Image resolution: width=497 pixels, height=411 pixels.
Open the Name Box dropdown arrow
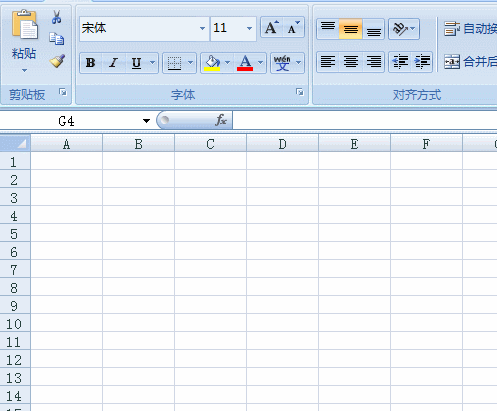coord(146,121)
